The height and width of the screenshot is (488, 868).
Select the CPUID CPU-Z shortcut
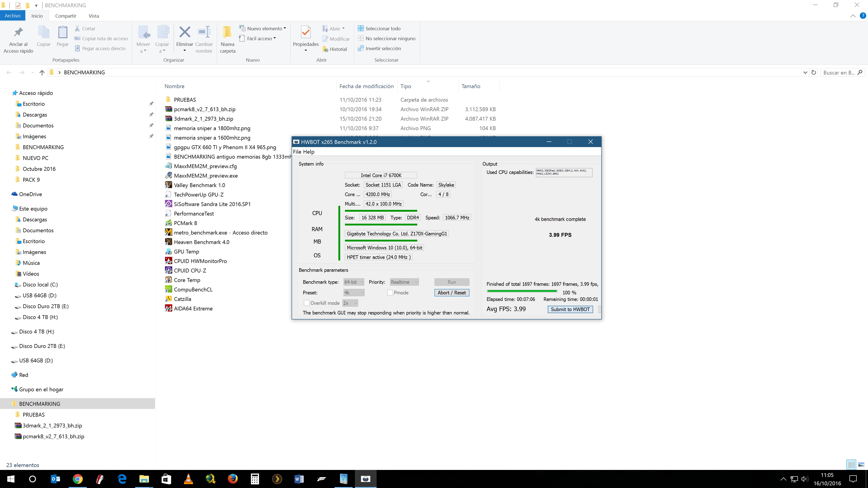tap(190, 270)
